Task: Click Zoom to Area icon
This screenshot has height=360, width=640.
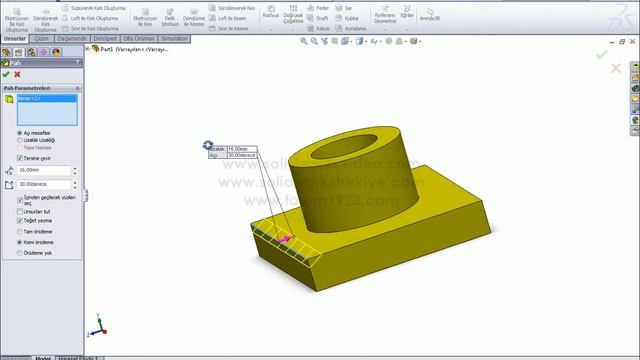Action: [x=314, y=41]
